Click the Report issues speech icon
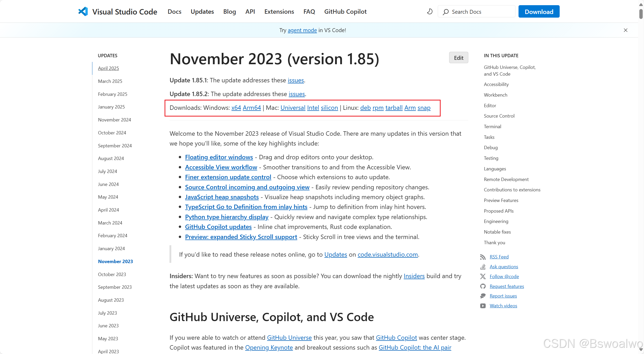 click(x=483, y=296)
